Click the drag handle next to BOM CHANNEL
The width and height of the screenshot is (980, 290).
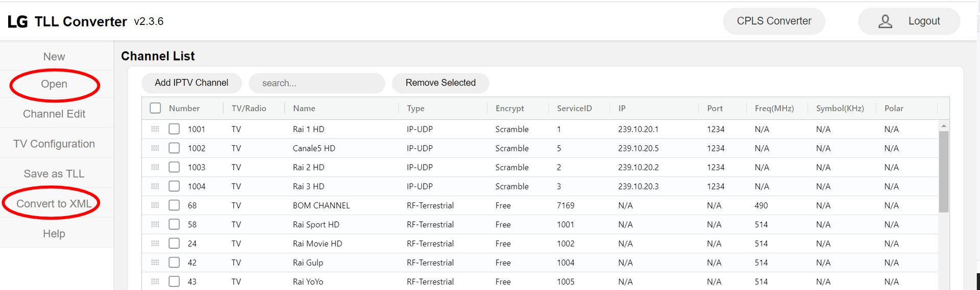point(155,205)
